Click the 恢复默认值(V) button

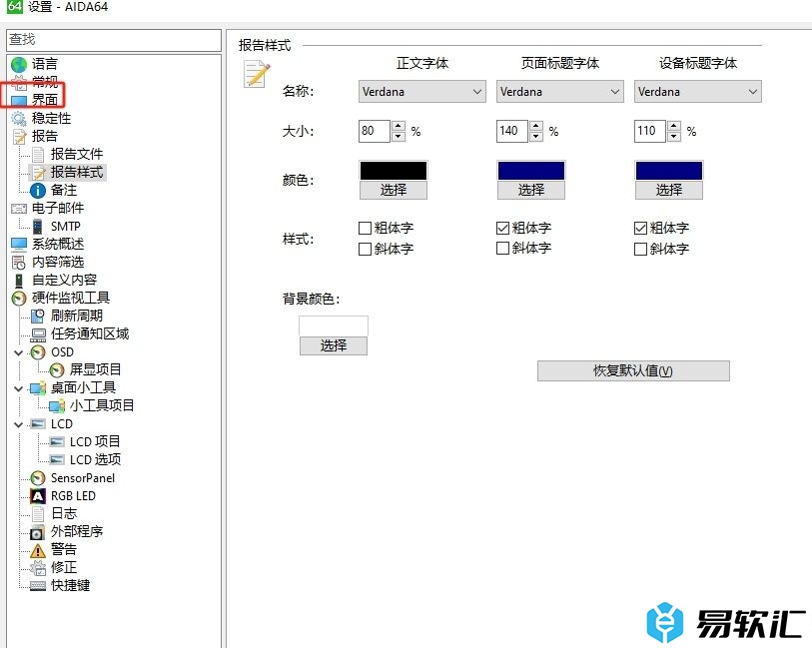pos(633,371)
